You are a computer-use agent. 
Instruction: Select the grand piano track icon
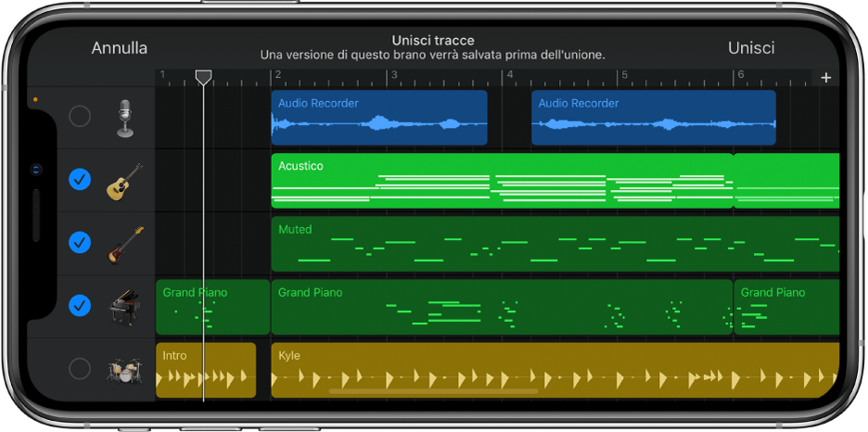tap(124, 306)
